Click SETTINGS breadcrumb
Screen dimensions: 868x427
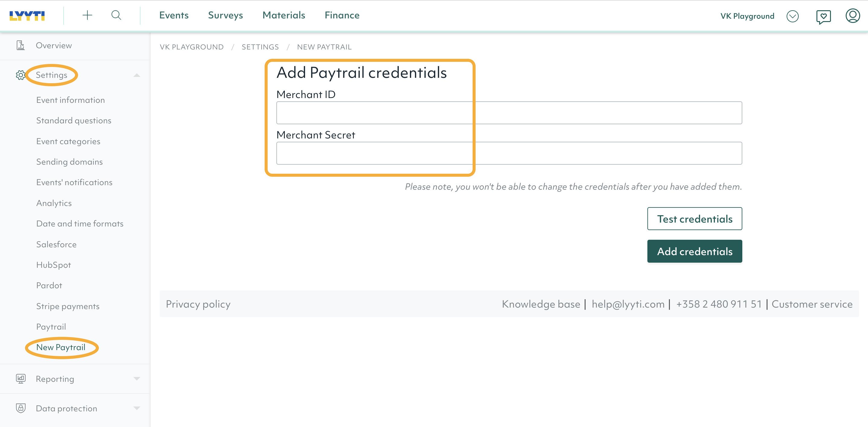pyautogui.click(x=260, y=47)
